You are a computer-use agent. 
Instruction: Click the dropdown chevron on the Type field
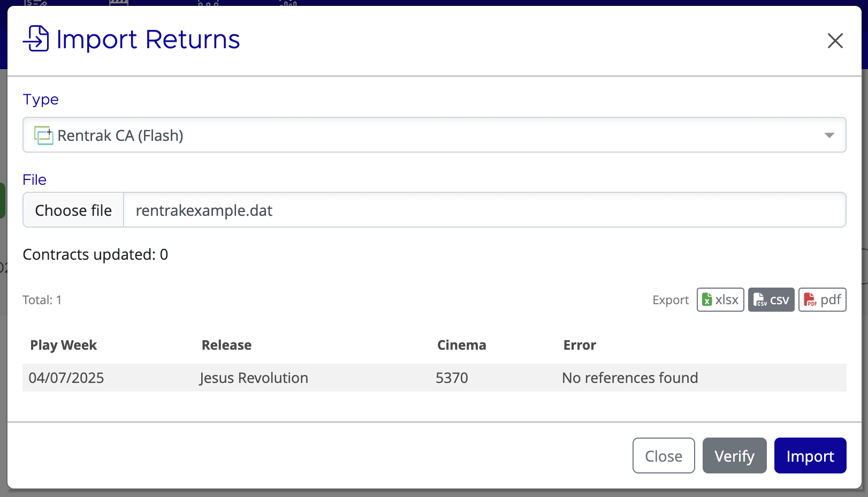coord(828,135)
